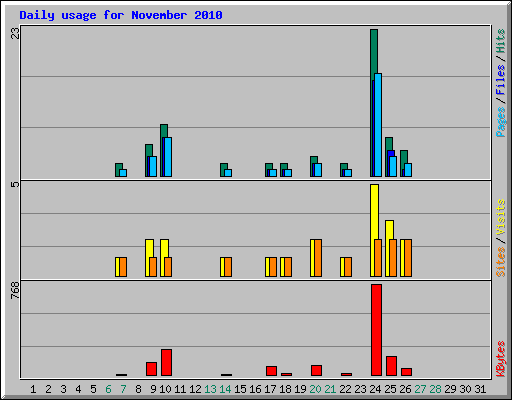Select the green Hits bar for day 26
512x400 pixels.
click(x=404, y=157)
